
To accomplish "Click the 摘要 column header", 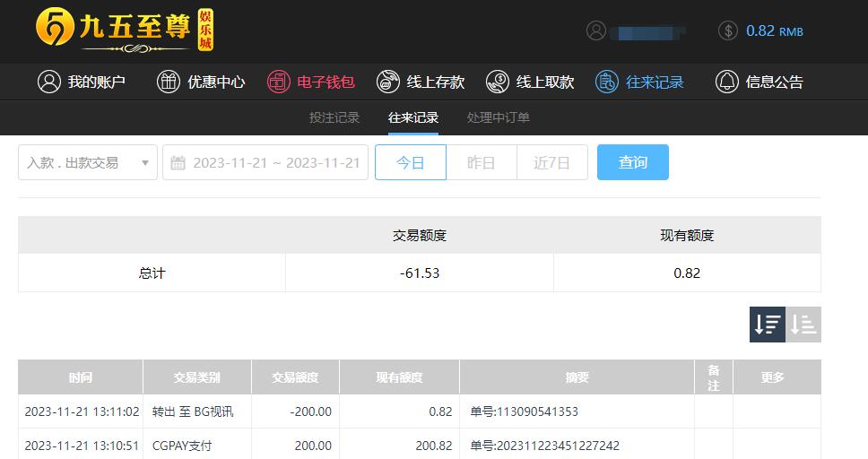I will pos(577,377).
